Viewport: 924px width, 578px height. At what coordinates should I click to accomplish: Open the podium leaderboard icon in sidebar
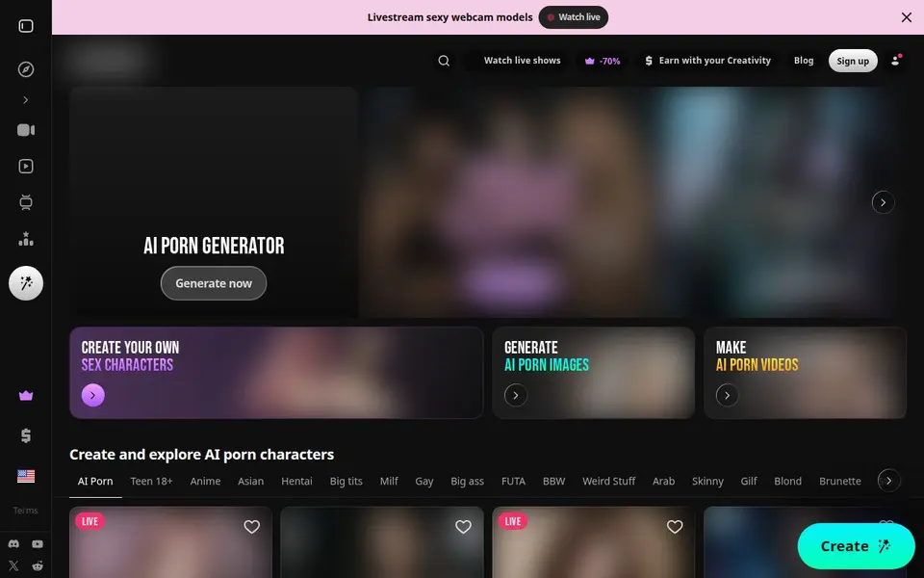pos(26,239)
